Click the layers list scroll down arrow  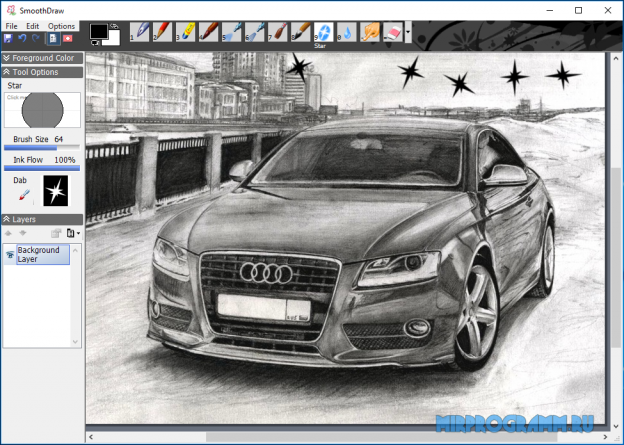coord(75,342)
